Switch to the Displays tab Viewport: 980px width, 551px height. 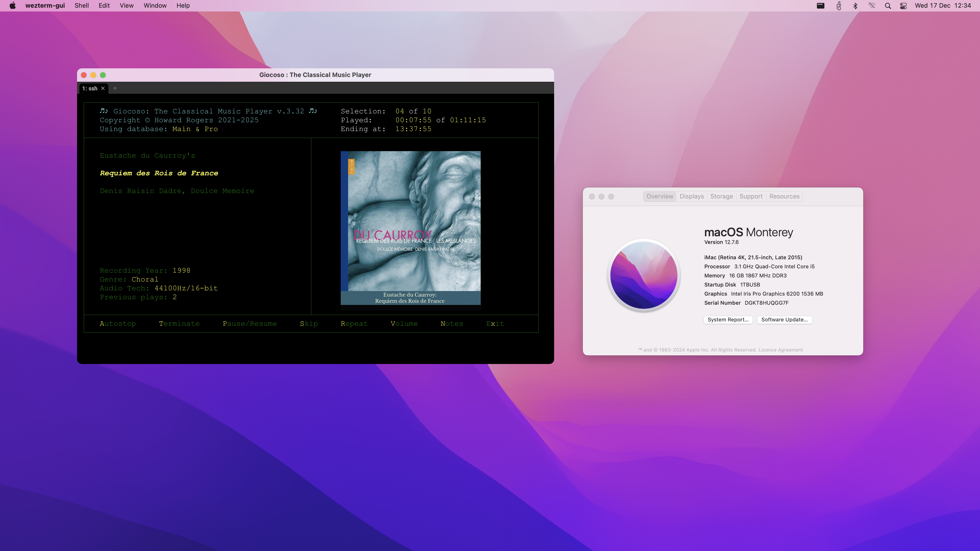691,196
